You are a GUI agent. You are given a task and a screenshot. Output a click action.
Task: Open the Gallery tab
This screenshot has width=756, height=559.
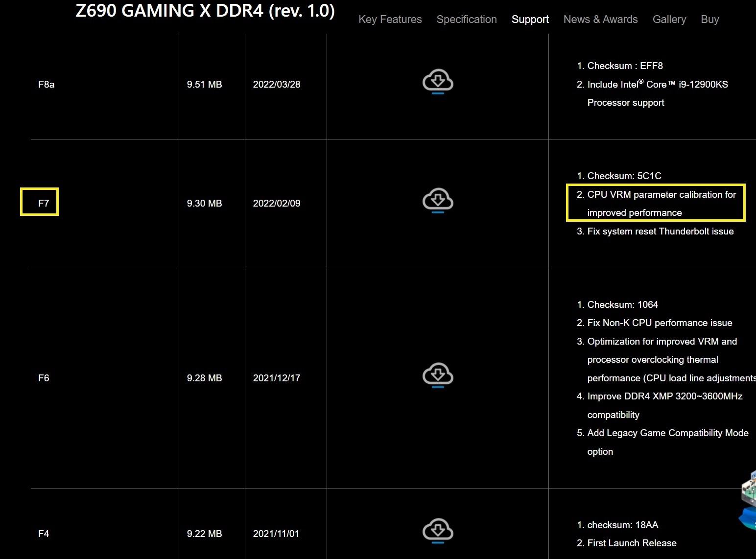(x=669, y=20)
